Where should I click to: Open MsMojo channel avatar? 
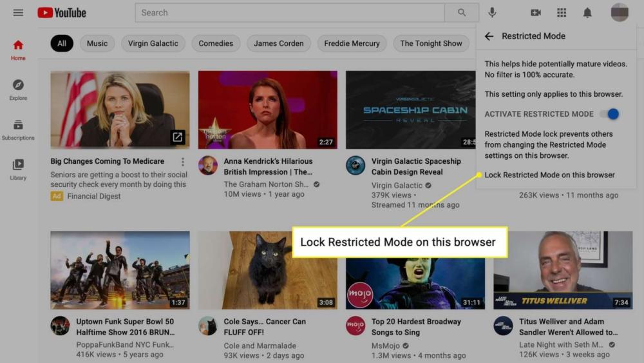point(355,326)
